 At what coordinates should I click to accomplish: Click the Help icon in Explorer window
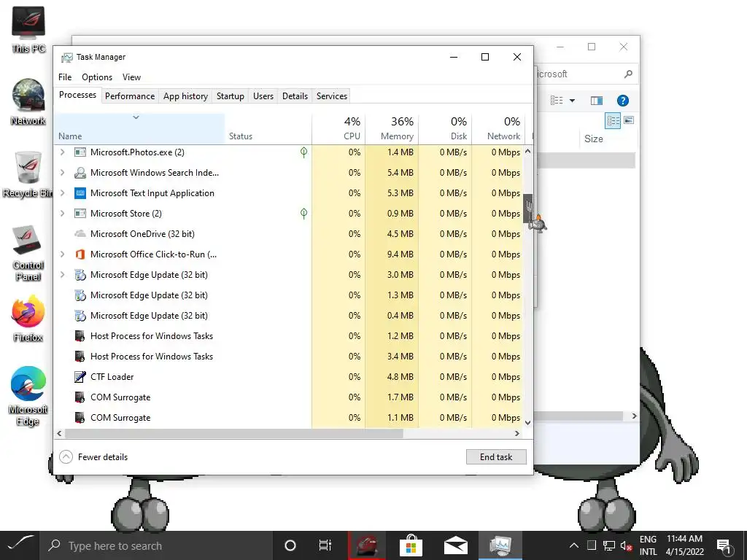tap(622, 101)
